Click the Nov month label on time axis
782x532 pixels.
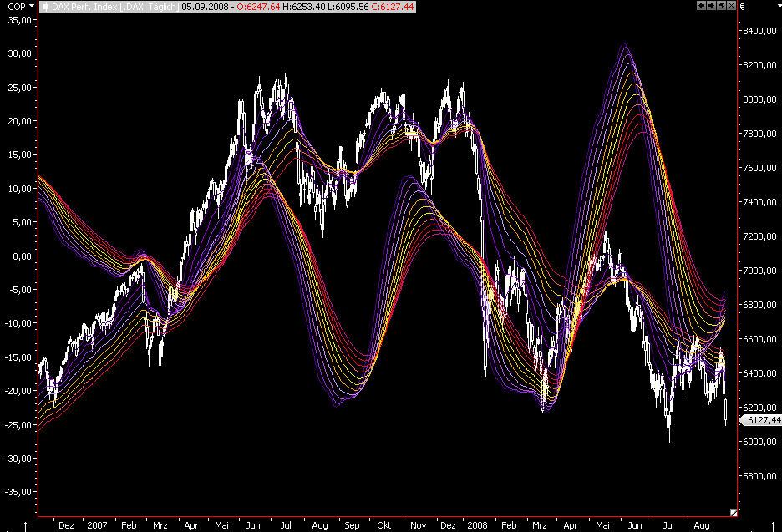418,525
